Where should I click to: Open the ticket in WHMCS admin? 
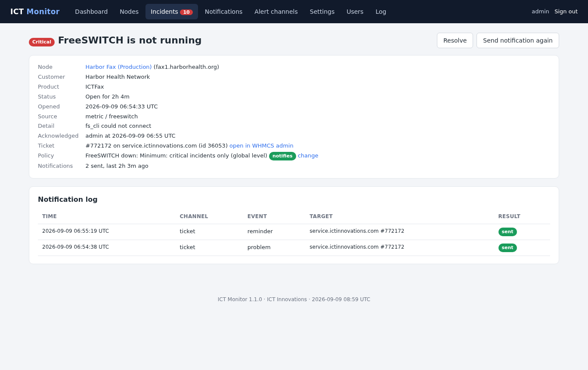pyautogui.click(x=261, y=146)
